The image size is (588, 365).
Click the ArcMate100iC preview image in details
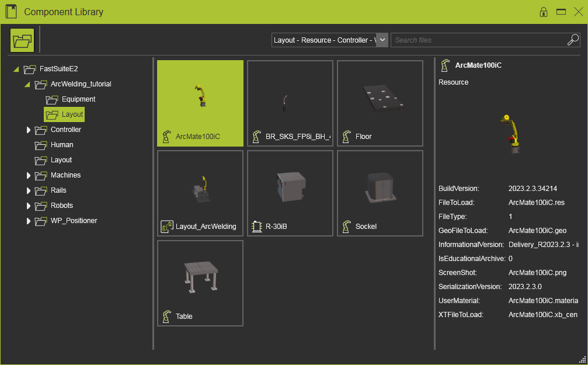tap(510, 134)
